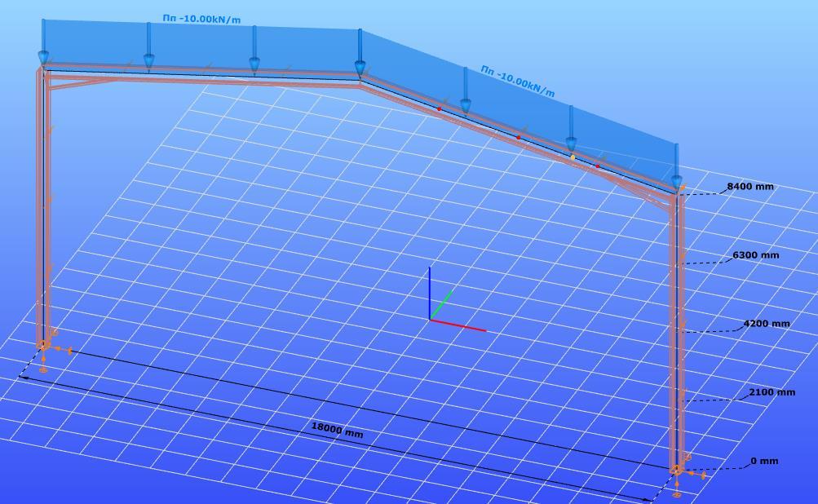The image size is (818, 504).
Task: Select the left column base pinned support
Action: [42, 346]
